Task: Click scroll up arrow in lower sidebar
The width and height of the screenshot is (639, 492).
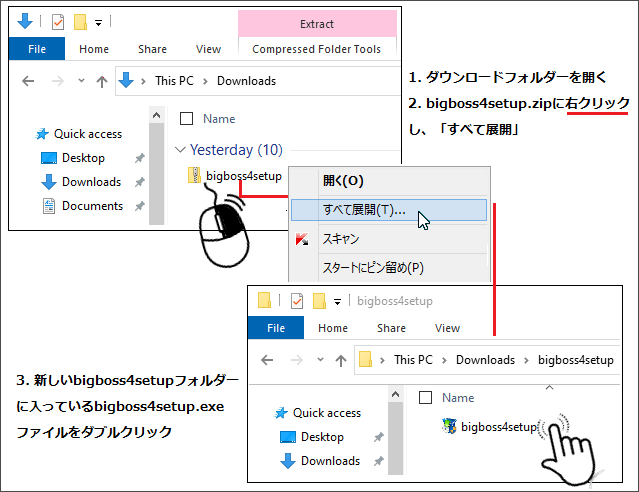Action: 395,395
